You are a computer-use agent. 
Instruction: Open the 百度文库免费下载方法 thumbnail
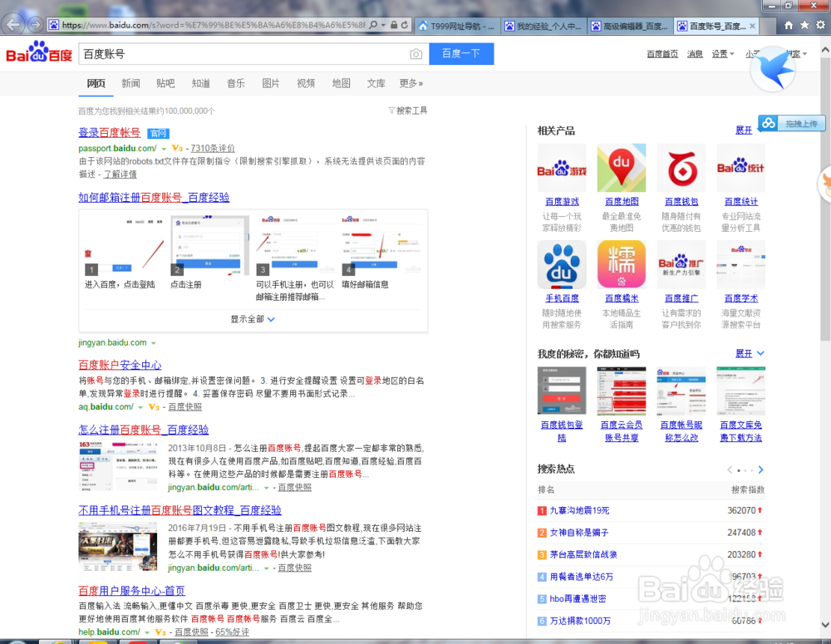tap(741, 391)
